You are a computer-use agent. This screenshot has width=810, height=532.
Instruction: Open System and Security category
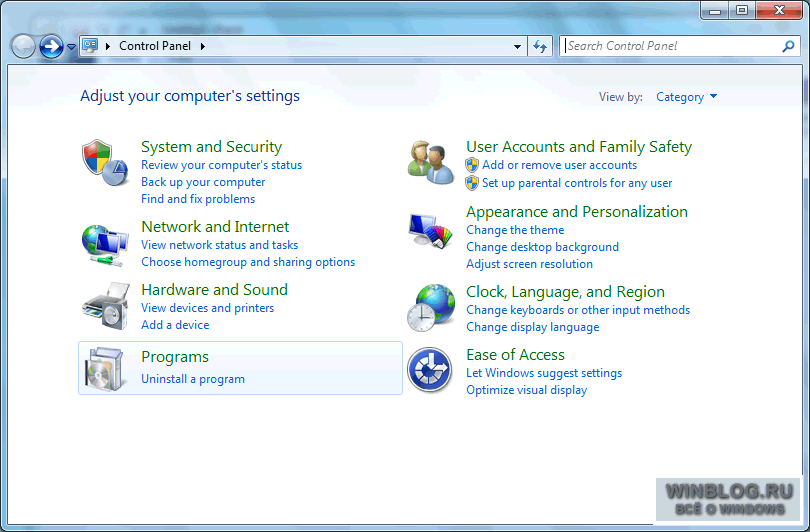coord(211,147)
